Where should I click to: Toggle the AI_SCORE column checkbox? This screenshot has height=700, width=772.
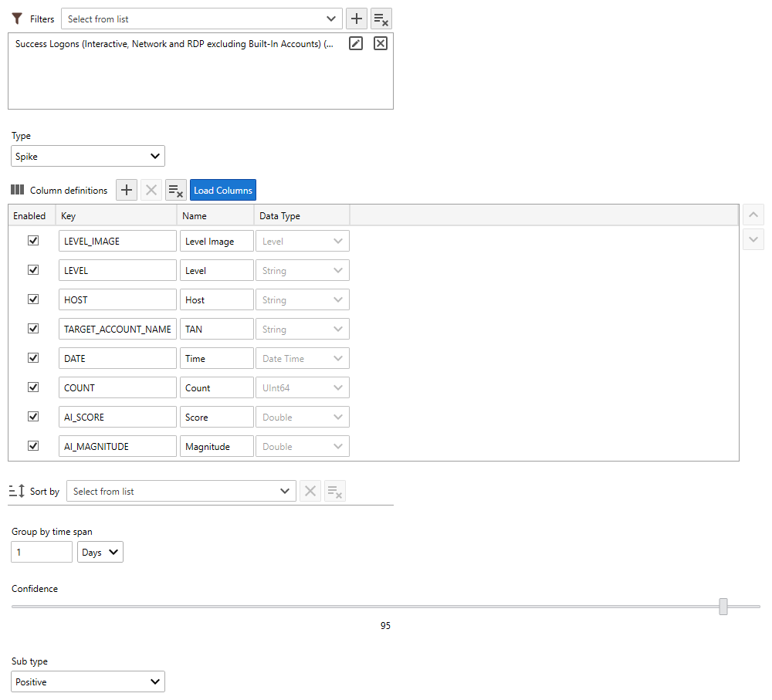(33, 417)
